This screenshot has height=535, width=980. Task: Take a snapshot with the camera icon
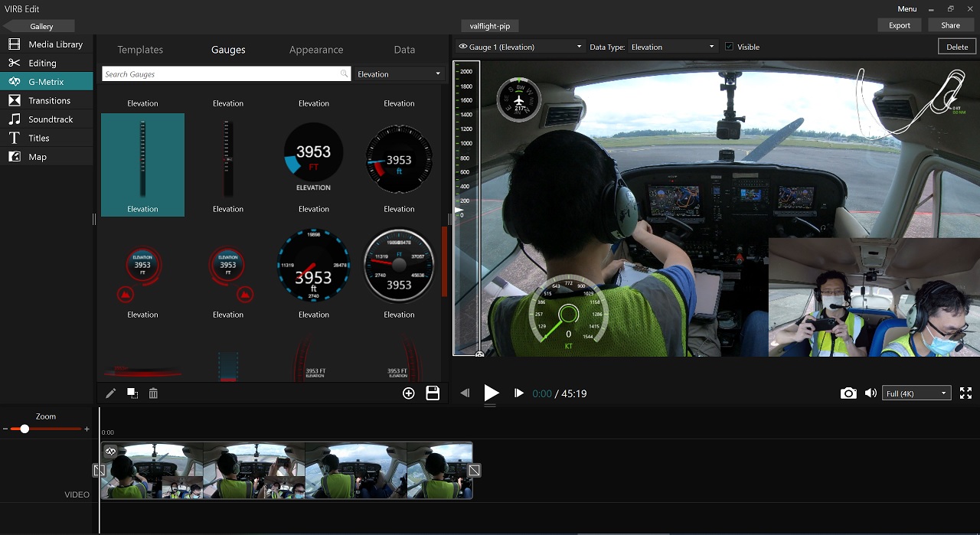[x=848, y=393]
